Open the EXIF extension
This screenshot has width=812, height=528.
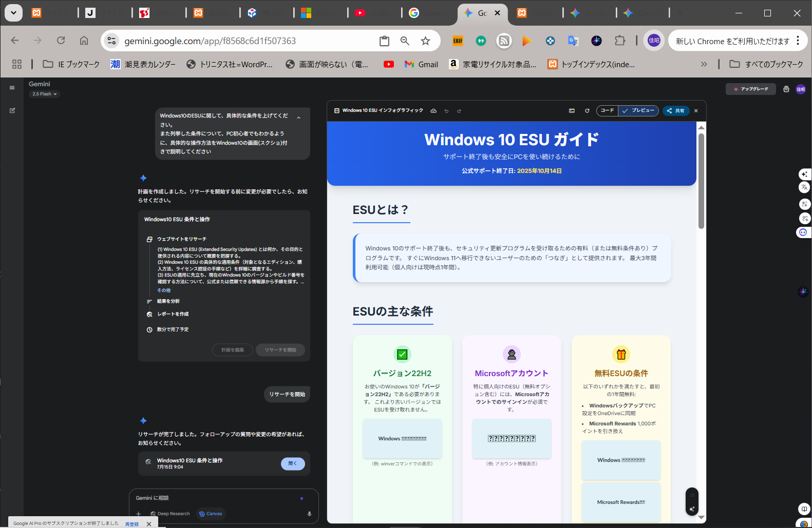458,41
